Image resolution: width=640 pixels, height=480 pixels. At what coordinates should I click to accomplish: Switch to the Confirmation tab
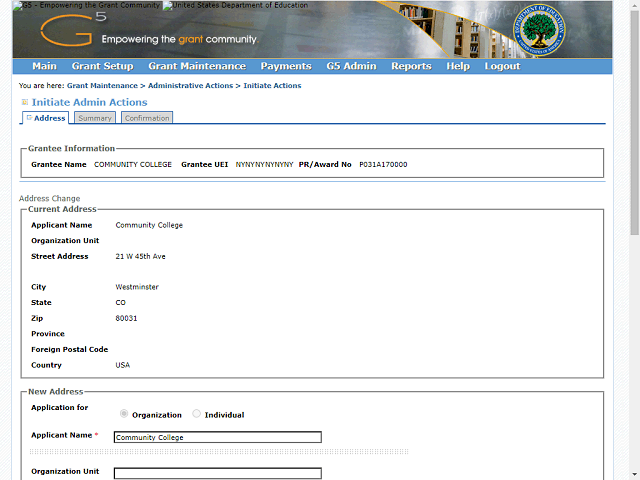click(147, 118)
